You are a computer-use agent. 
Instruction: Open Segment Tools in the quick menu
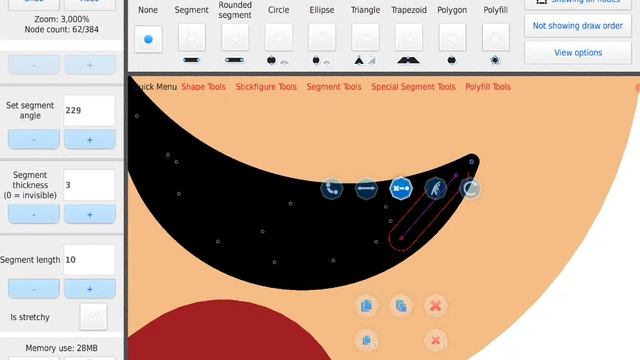[x=334, y=87]
